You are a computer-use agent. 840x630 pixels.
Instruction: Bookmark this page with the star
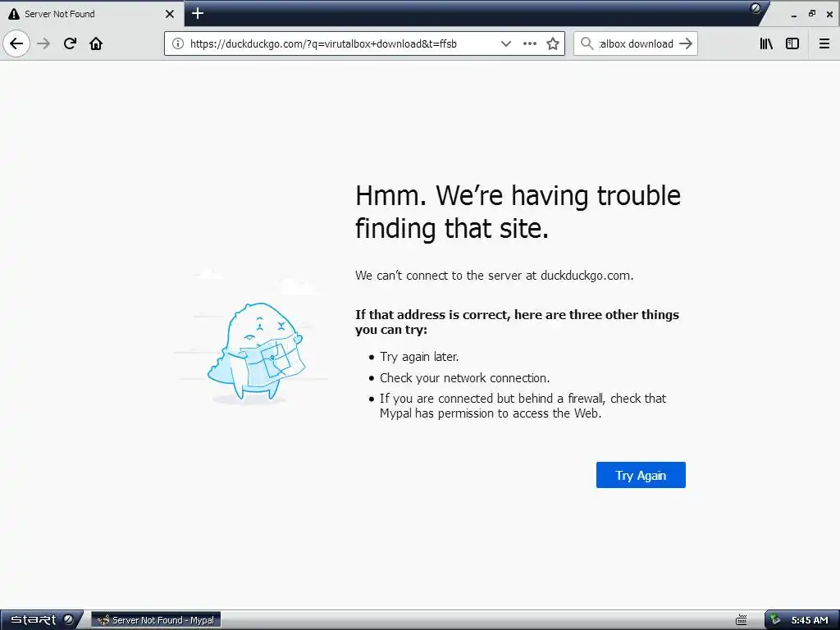point(553,43)
